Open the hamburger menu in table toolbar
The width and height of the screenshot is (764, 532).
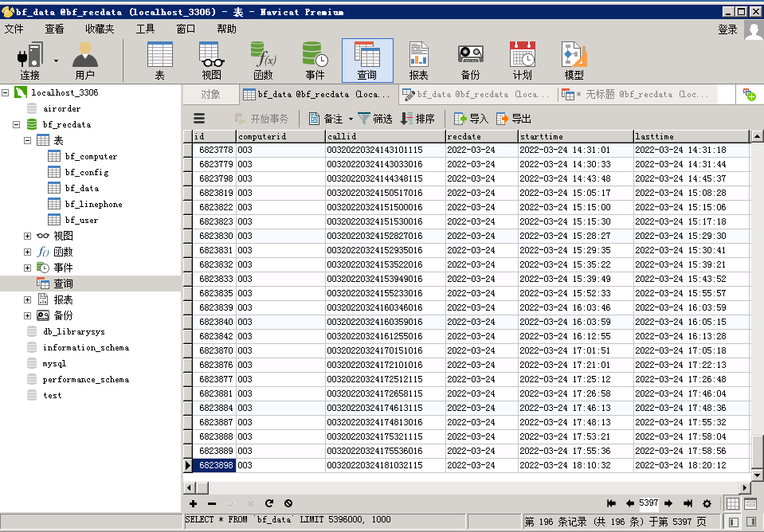click(x=199, y=119)
